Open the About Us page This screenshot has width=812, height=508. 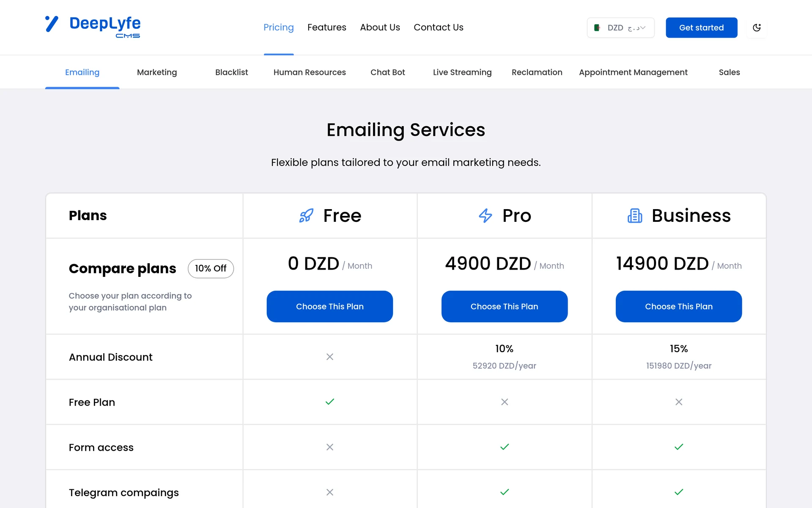point(380,28)
